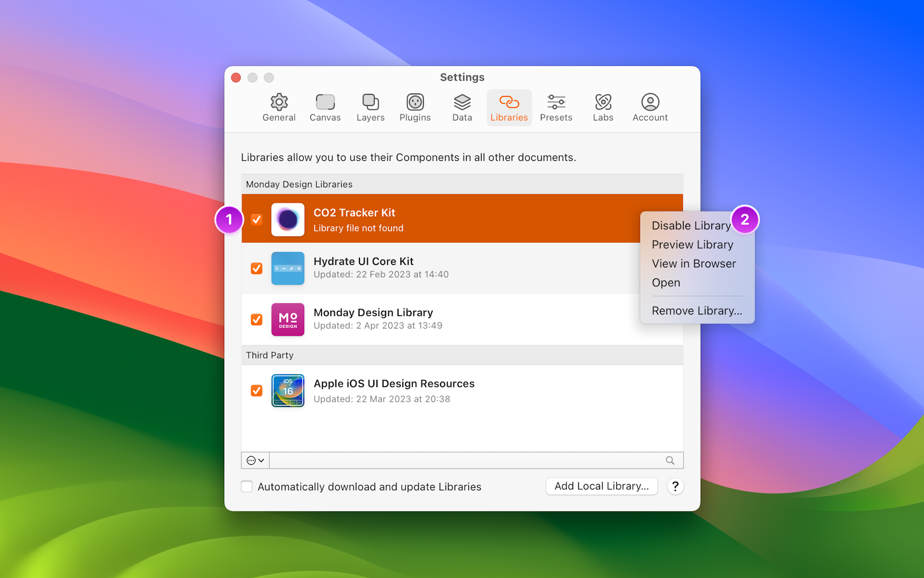Select Preview Library from context menu
Screen dimensions: 924x578
click(693, 244)
